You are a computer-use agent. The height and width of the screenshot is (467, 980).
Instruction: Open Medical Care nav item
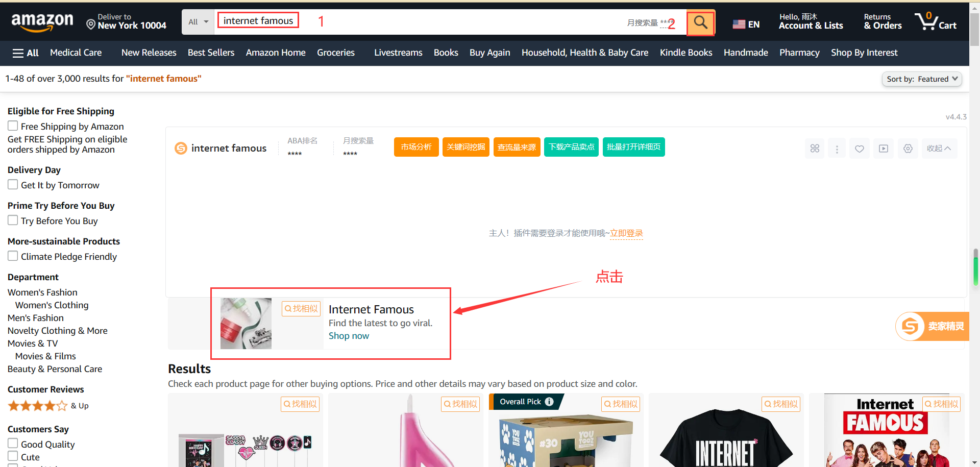click(76, 53)
